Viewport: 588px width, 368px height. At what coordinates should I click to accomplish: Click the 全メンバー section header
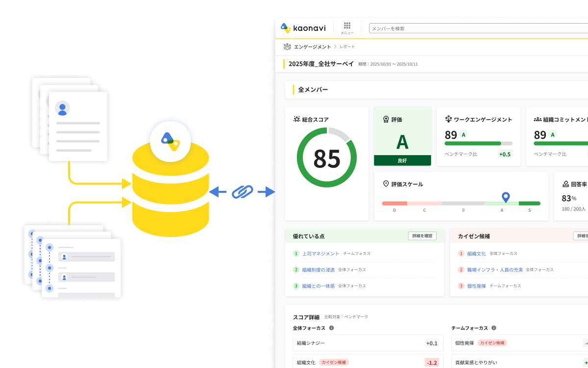point(436,90)
